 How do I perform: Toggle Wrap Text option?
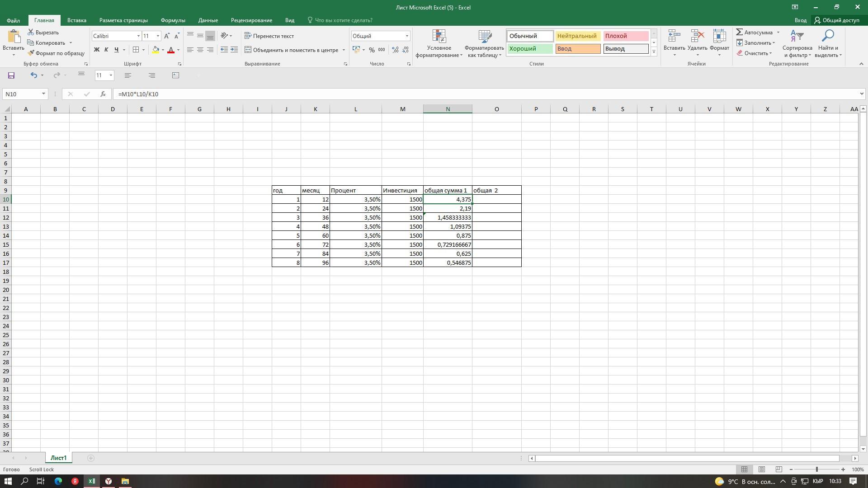pyautogui.click(x=269, y=36)
